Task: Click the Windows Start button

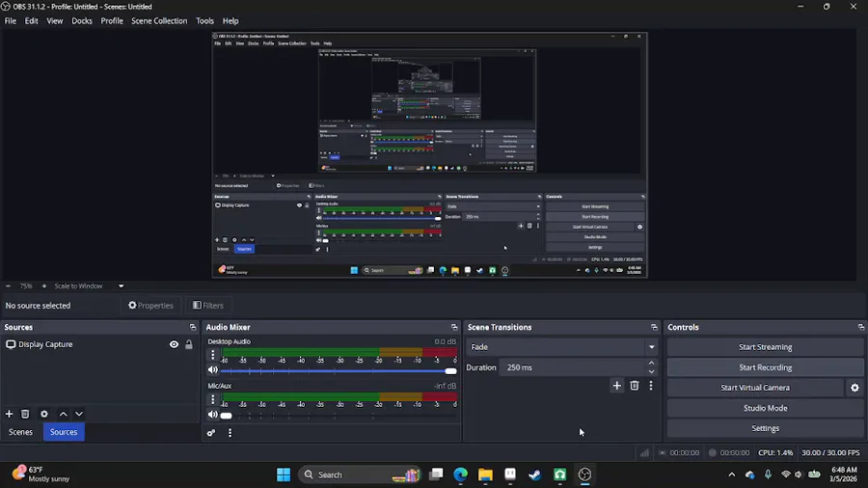Action: 284,474
